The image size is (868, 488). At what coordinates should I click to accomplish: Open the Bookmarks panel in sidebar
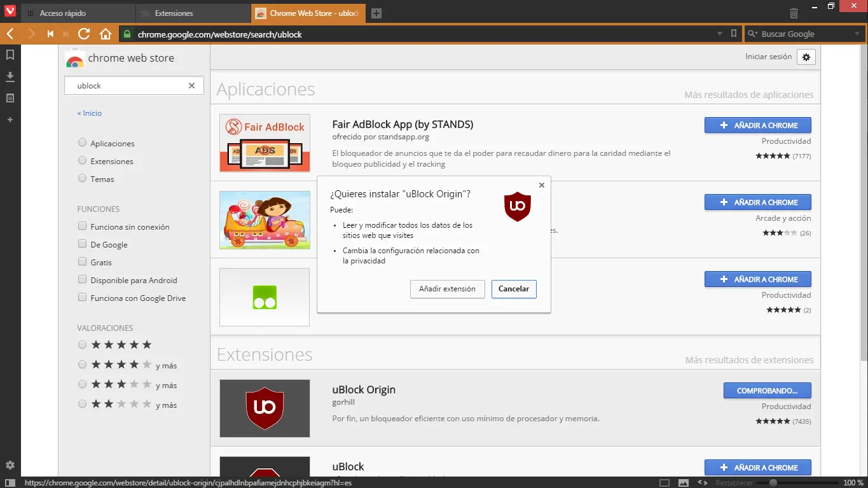pyautogui.click(x=10, y=55)
